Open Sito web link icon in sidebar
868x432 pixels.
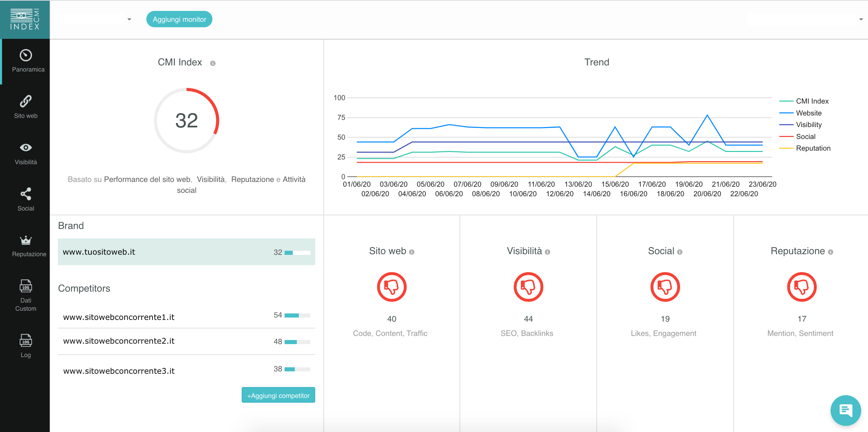[x=26, y=101]
